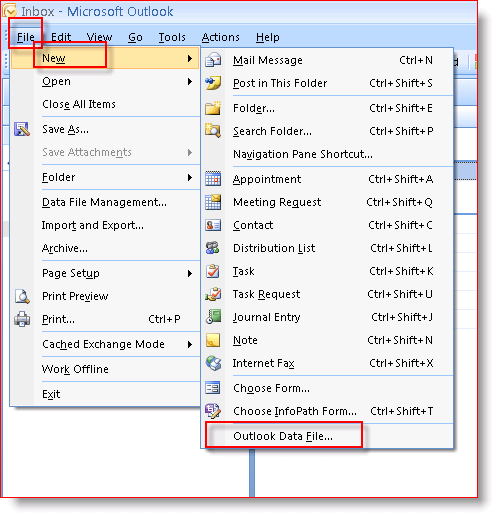
Task: Click the Contact card icon
Action: [213, 225]
